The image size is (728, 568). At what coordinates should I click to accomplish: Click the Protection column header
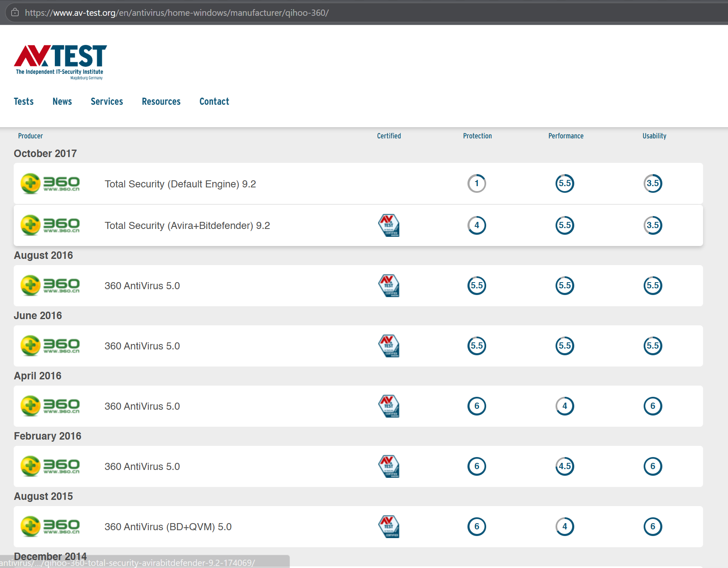point(477,136)
